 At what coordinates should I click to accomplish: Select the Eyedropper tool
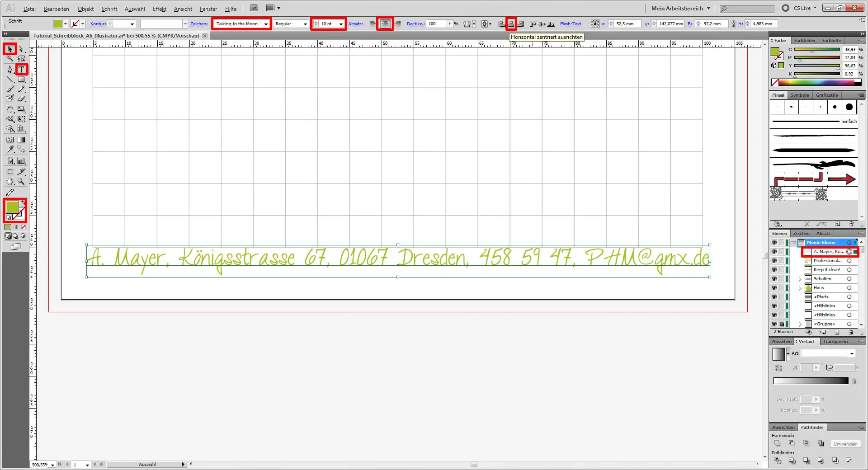pos(10,149)
